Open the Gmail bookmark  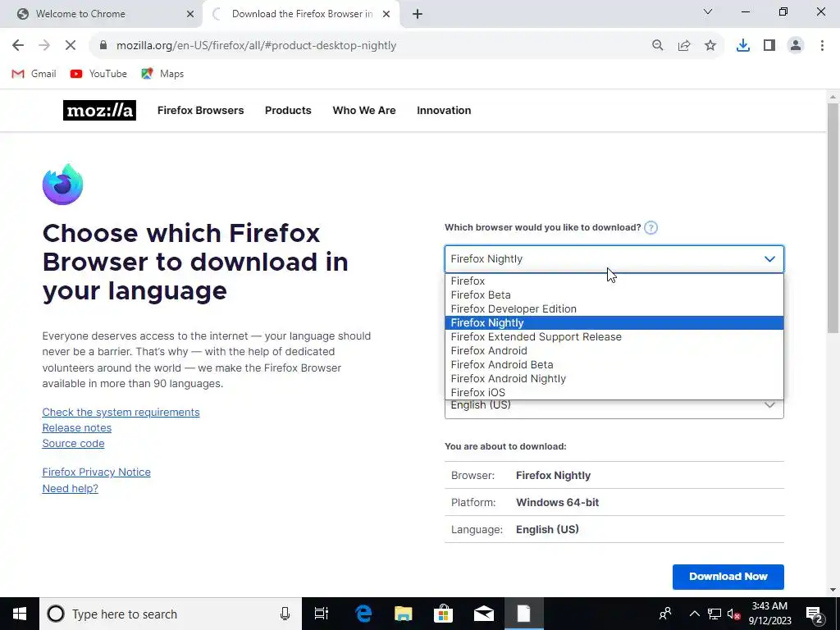(x=34, y=74)
